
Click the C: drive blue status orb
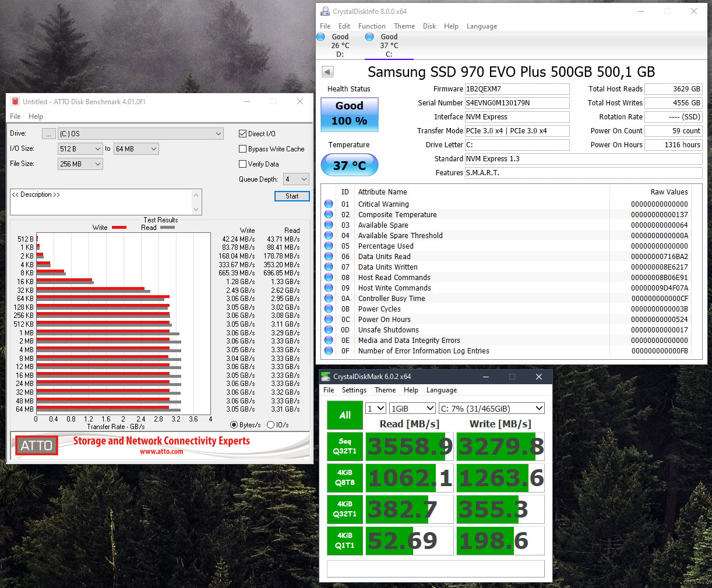tap(369, 37)
